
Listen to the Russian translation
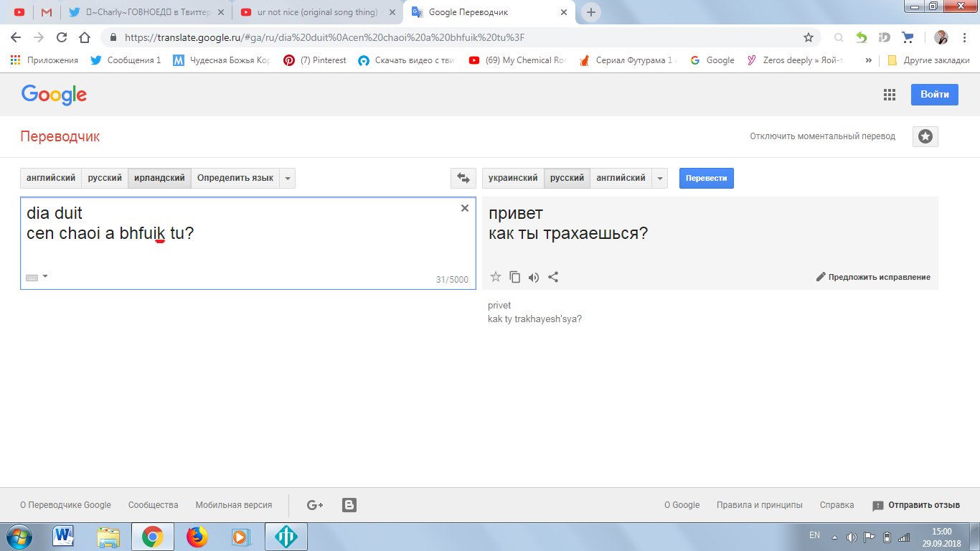click(534, 277)
